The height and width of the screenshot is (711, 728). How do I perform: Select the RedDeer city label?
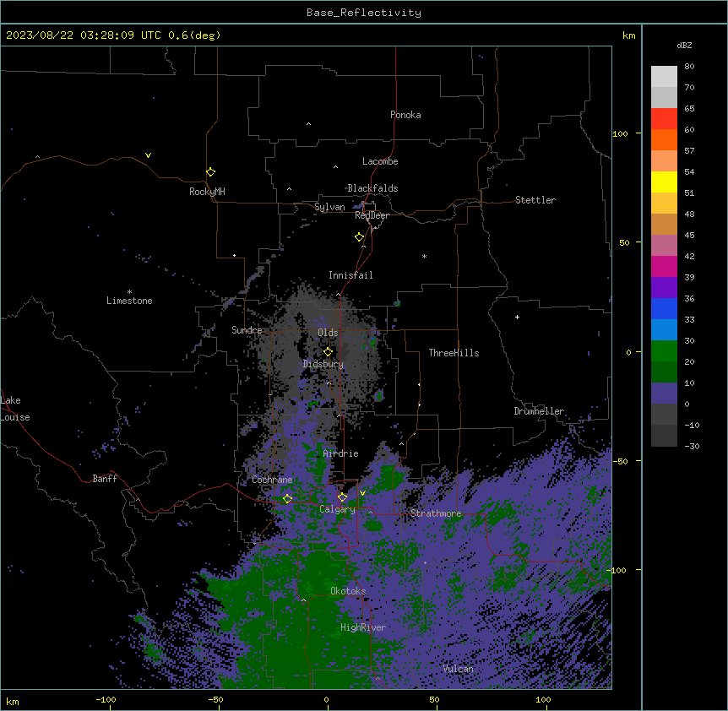click(372, 215)
